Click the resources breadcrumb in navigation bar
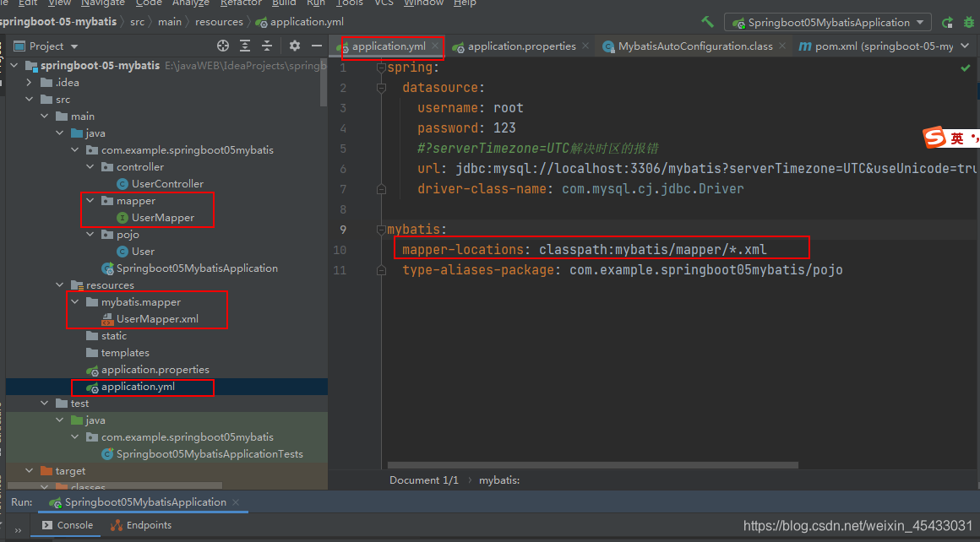Screen dimensions: 980x542 click(219, 21)
